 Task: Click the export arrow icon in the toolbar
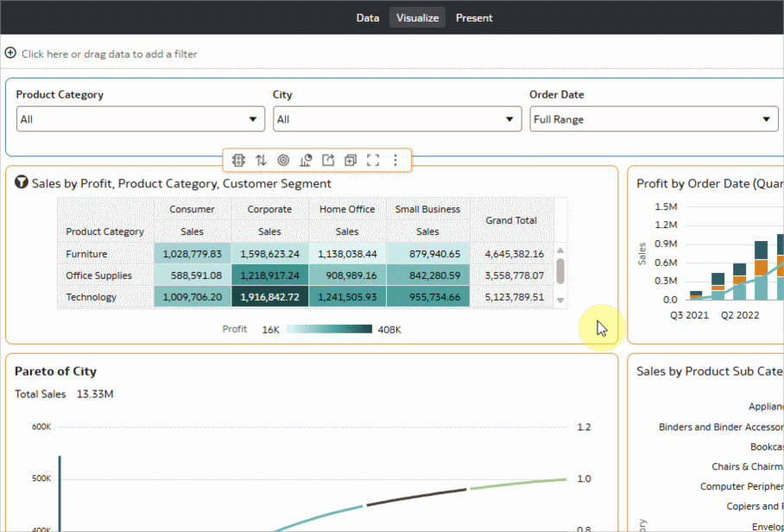(328, 160)
